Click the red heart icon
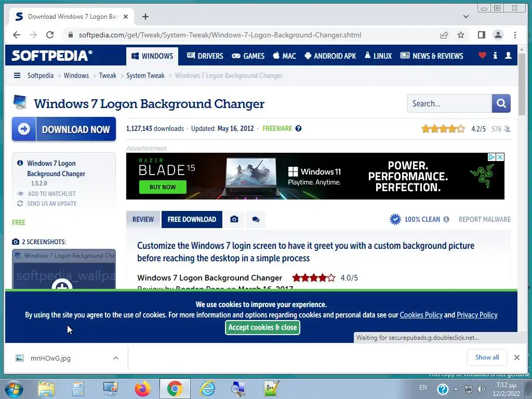Image resolution: width=532 pixels, height=399 pixels. (482, 55)
